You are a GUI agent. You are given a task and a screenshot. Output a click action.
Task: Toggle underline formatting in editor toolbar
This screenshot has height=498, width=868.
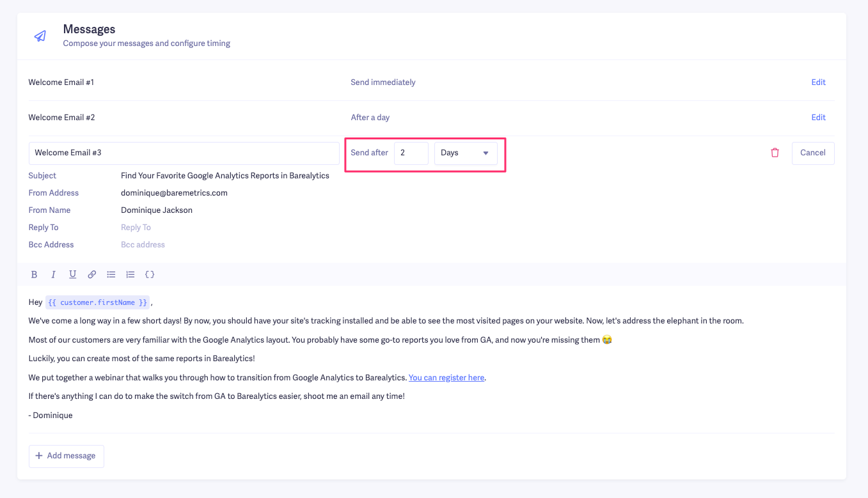pos(73,274)
